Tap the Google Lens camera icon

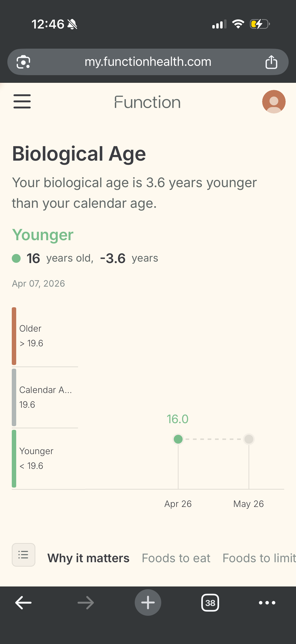tap(23, 62)
